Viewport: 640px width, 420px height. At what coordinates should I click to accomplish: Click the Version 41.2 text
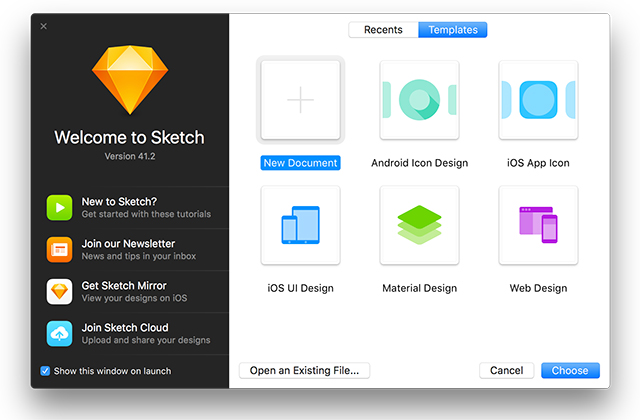(130, 156)
